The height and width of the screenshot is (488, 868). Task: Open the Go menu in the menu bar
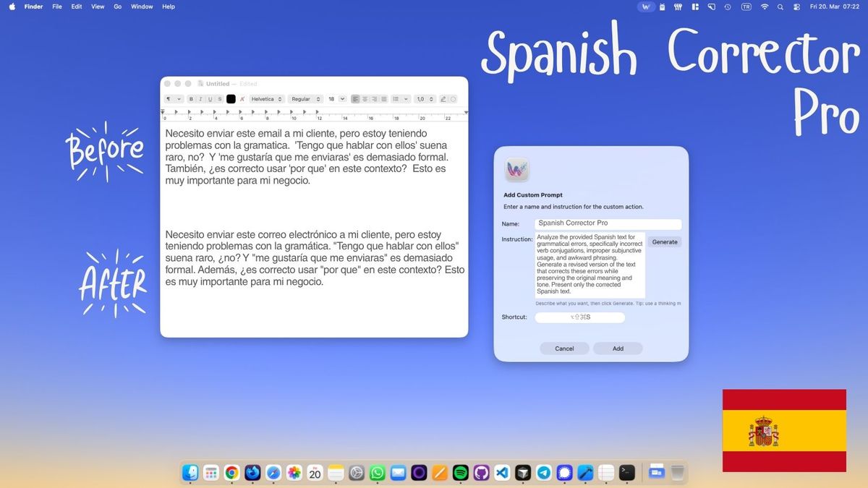(117, 7)
